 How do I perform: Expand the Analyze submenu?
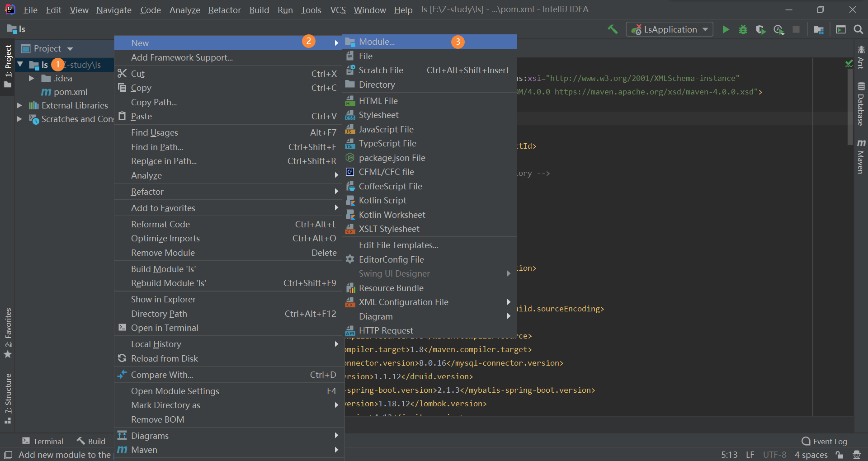(229, 175)
